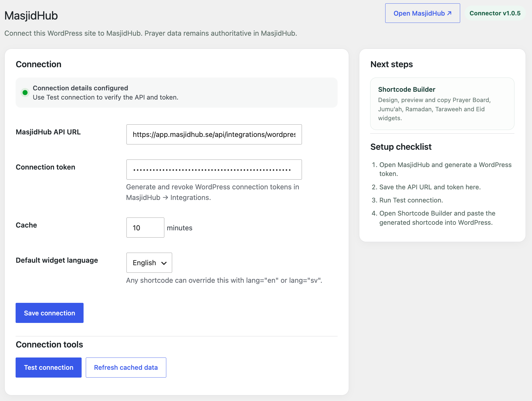Open MasjidHub external link button
Screen dimensions: 532x401
(422, 13)
